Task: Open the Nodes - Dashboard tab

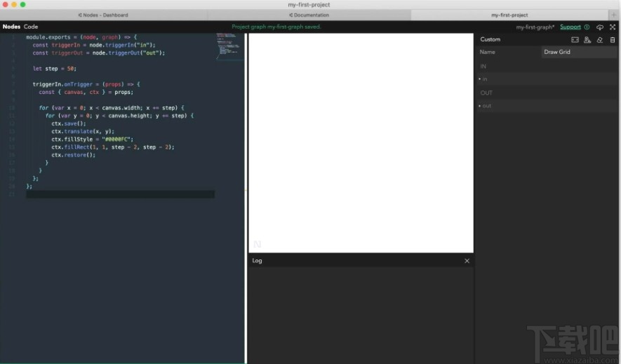Action: tap(103, 15)
